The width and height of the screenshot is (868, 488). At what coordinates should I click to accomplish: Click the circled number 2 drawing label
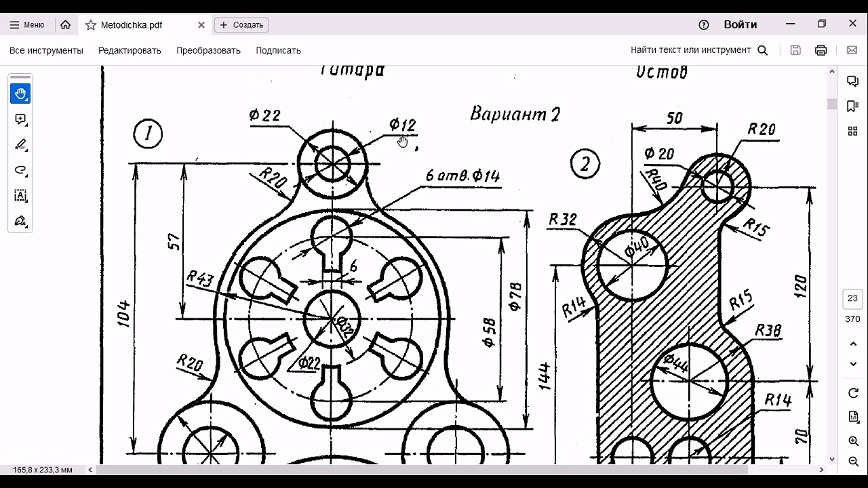click(x=585, y=164)
